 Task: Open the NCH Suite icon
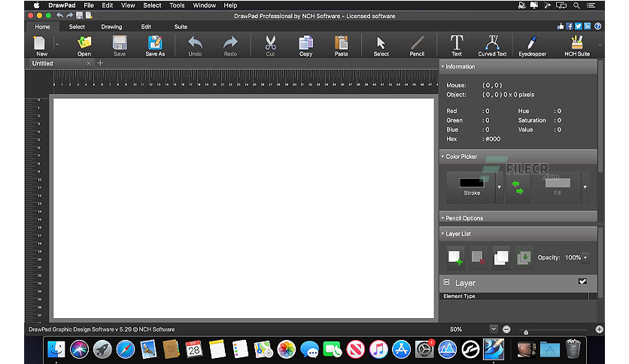[577, 46]
